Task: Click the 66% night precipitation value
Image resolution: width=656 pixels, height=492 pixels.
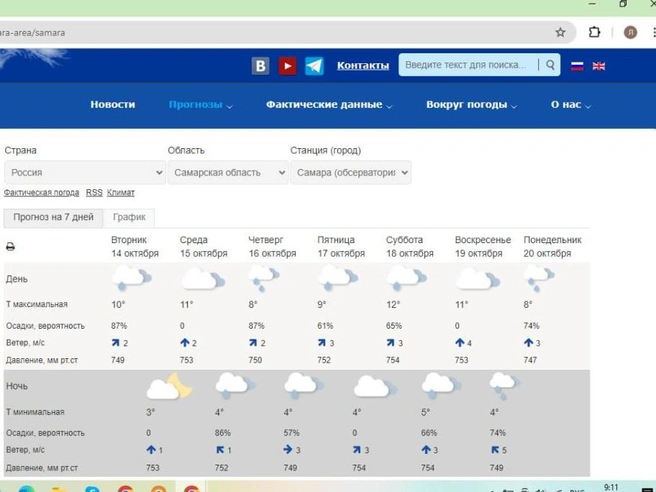Action: pos(429,433)
